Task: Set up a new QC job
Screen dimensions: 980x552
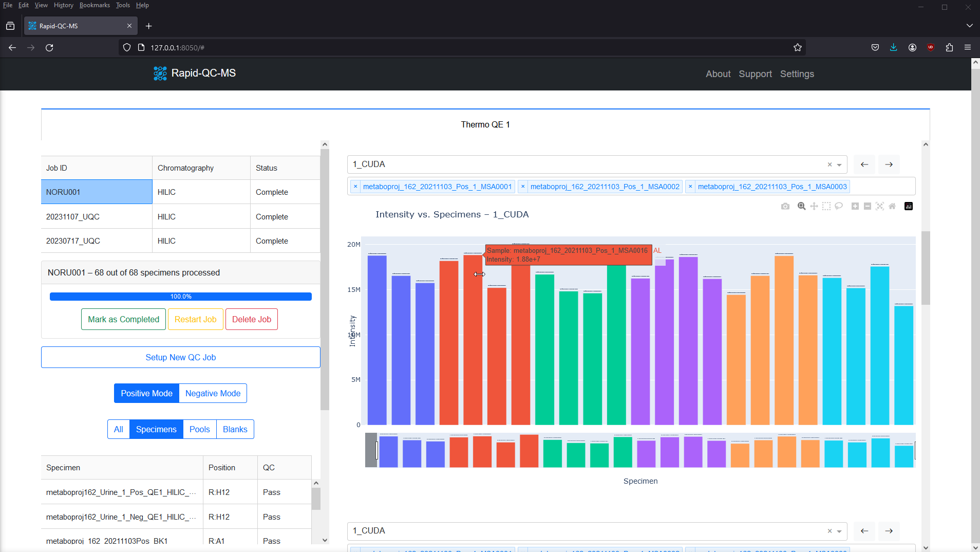Action: coord(180,357)
